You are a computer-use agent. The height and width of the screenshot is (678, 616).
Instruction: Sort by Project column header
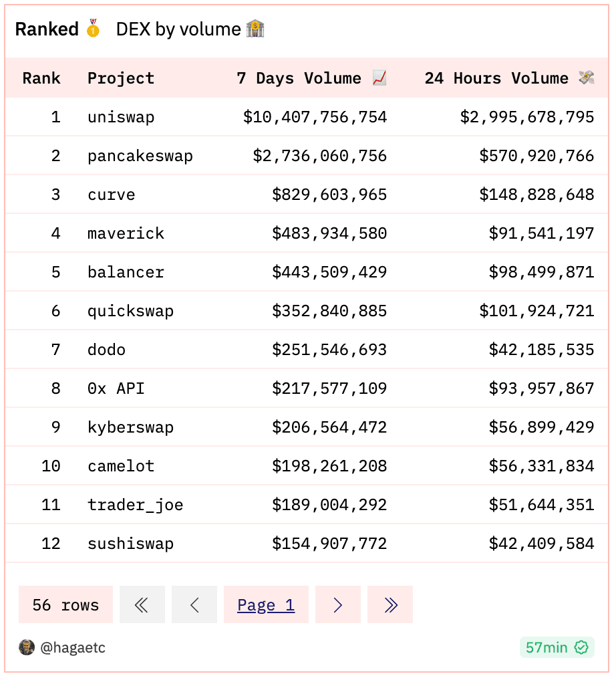click(121, 78)
